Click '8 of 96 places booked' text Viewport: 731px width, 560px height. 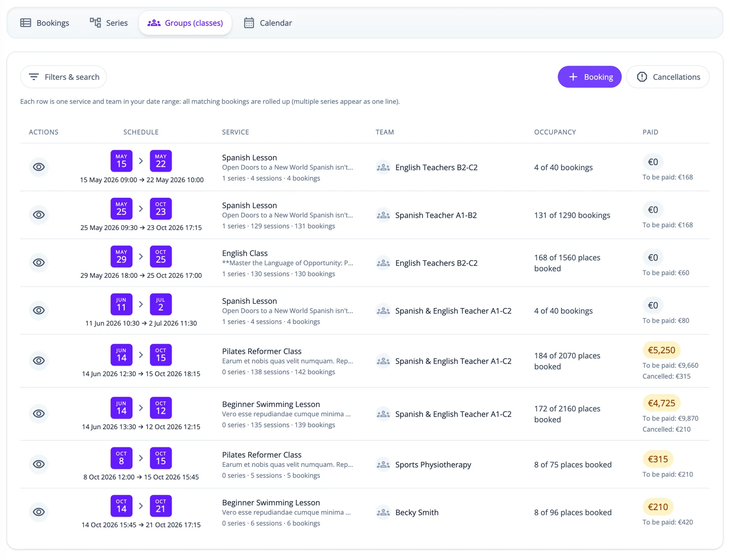pos(573,512)
